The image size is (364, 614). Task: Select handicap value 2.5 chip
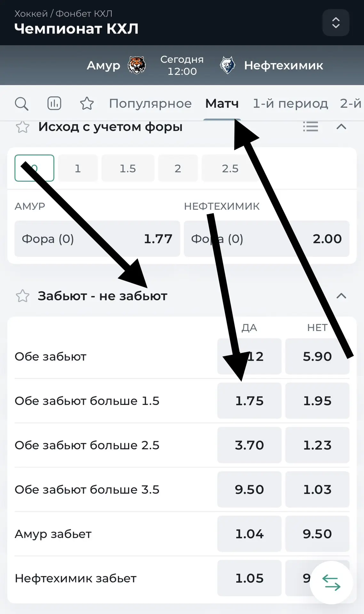click(x=230, y=168)
